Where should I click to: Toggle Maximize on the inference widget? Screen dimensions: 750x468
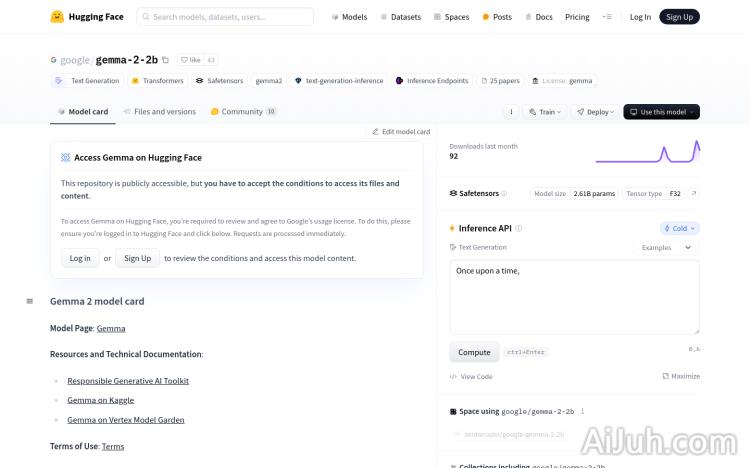click(x=681, y=376)
